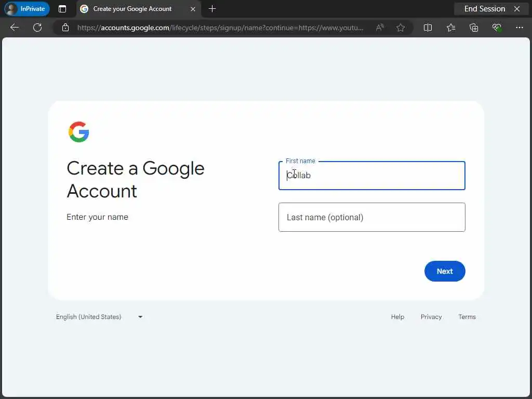
Task: Open tab actions menu icon
Action: tap(62, 9)
